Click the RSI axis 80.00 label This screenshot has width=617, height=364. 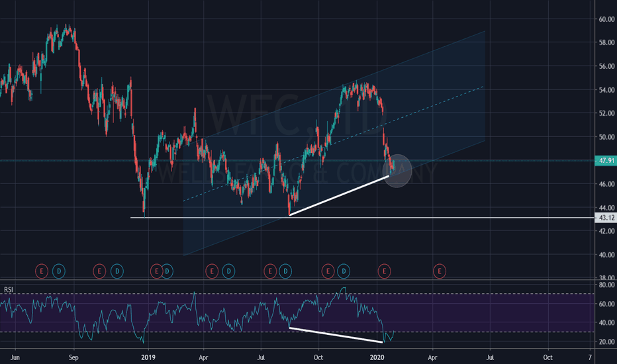point(606,285)
